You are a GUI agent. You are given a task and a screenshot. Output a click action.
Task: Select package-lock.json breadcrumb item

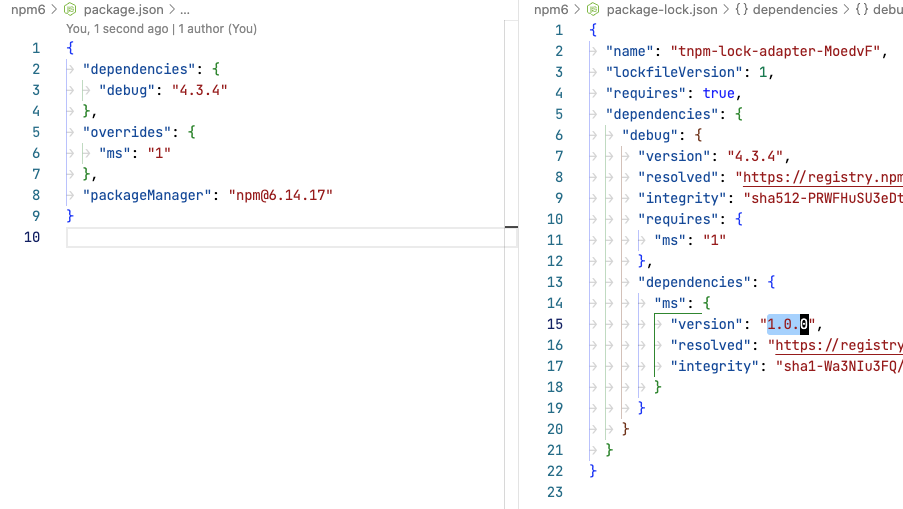[662, 10]
